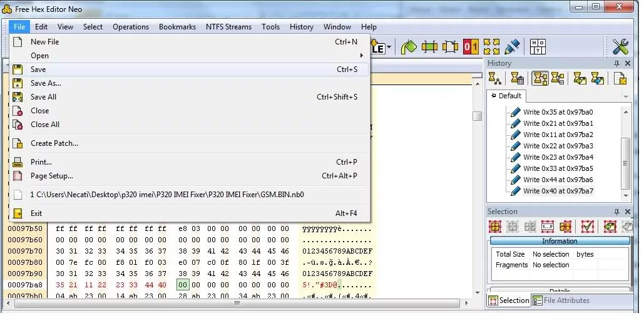The height and width of the screenshot is (323, 644).
Task: Open the Operations menu
Action: coord(131,27)
